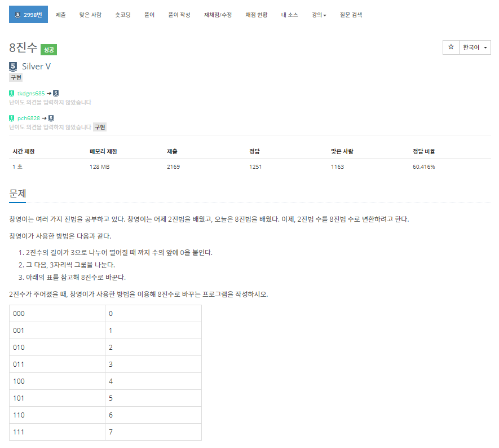Open user tkdgns685 profile link
This screenshot has height=448, width=499.
31,93
